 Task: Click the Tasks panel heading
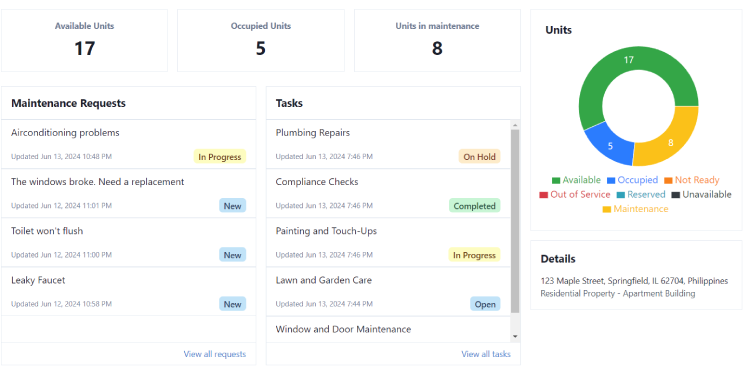[x=289, y=103]
